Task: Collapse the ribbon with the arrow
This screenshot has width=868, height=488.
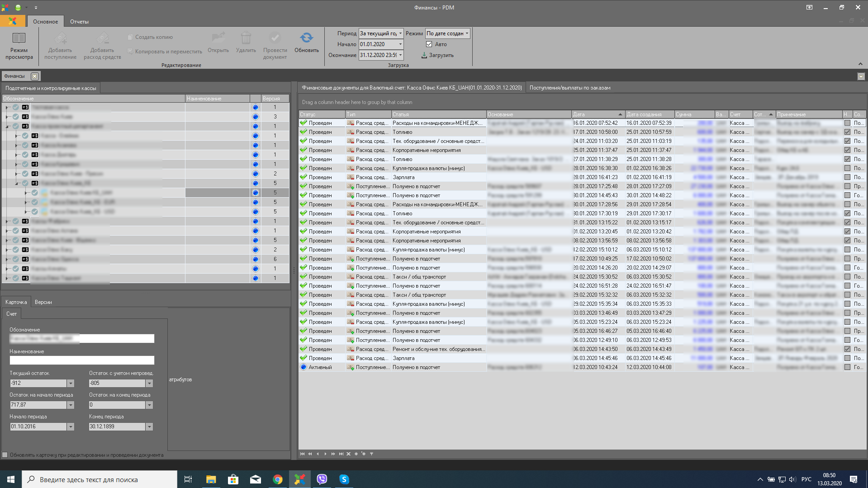Action: [x=860, y=64]
